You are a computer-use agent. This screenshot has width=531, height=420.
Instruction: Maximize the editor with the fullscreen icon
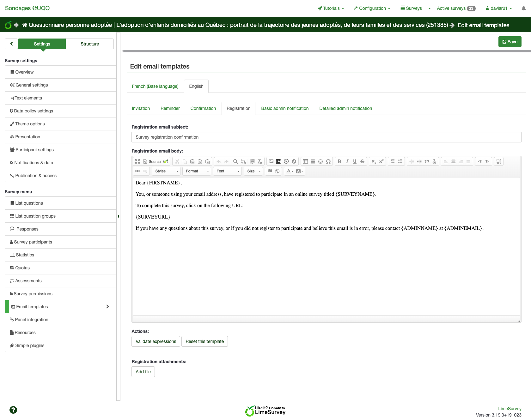click(x=137, y=161)
